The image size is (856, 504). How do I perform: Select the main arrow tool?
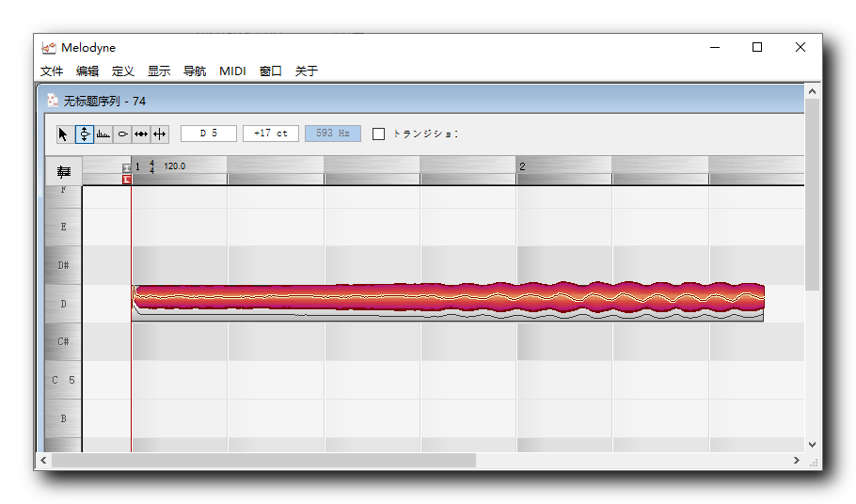[x=64, y=134]
